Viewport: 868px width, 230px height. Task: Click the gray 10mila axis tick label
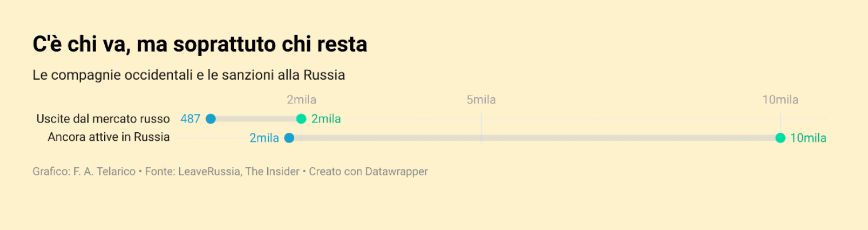(780, 100)
